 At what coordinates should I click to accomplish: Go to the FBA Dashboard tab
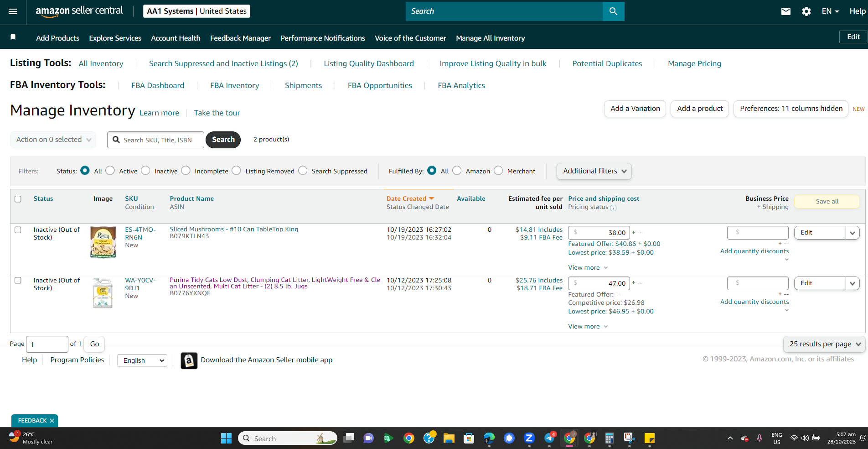158,85
